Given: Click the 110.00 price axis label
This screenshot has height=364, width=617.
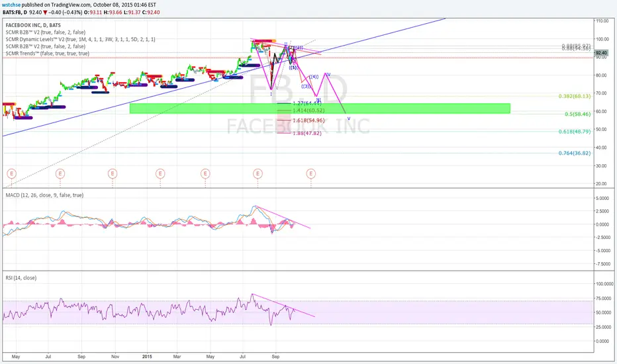Looking at the screenshot, I should [x=602, y=21].
